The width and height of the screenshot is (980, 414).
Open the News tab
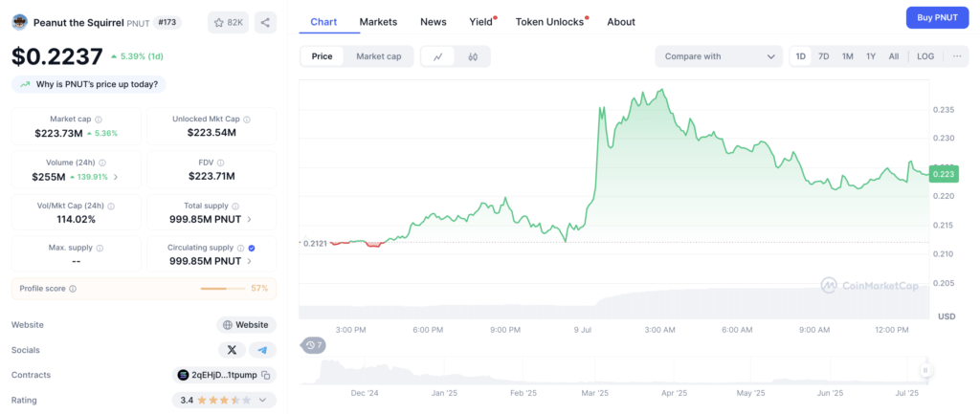pyautogui.click(x=434, y=22)
